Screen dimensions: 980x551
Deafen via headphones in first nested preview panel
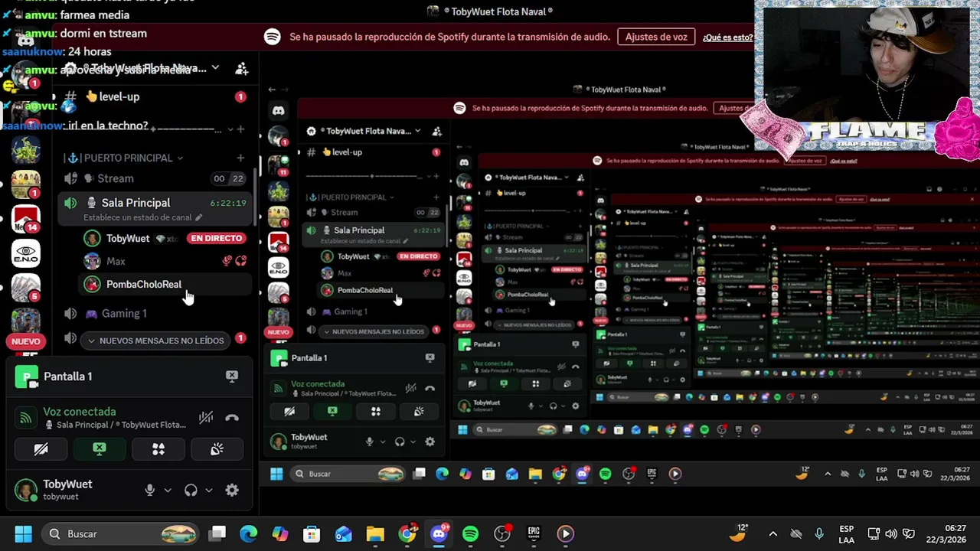coord(399,442)
